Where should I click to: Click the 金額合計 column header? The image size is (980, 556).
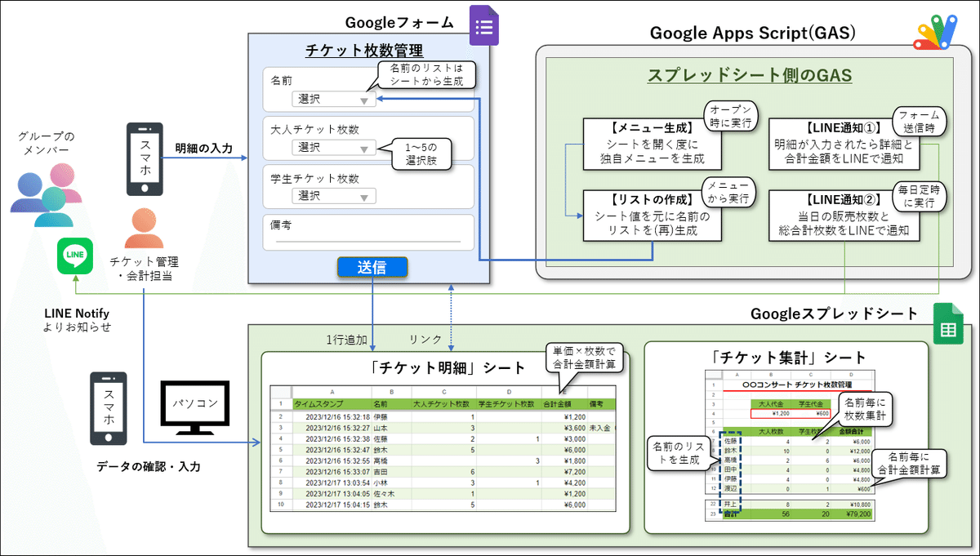pos(853,430)
